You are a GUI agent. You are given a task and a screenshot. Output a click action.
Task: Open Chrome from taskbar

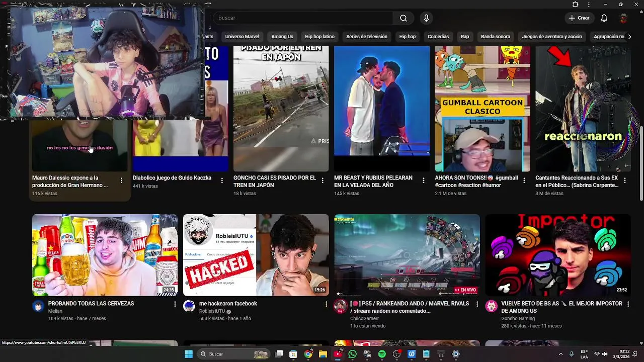[308, 354]
